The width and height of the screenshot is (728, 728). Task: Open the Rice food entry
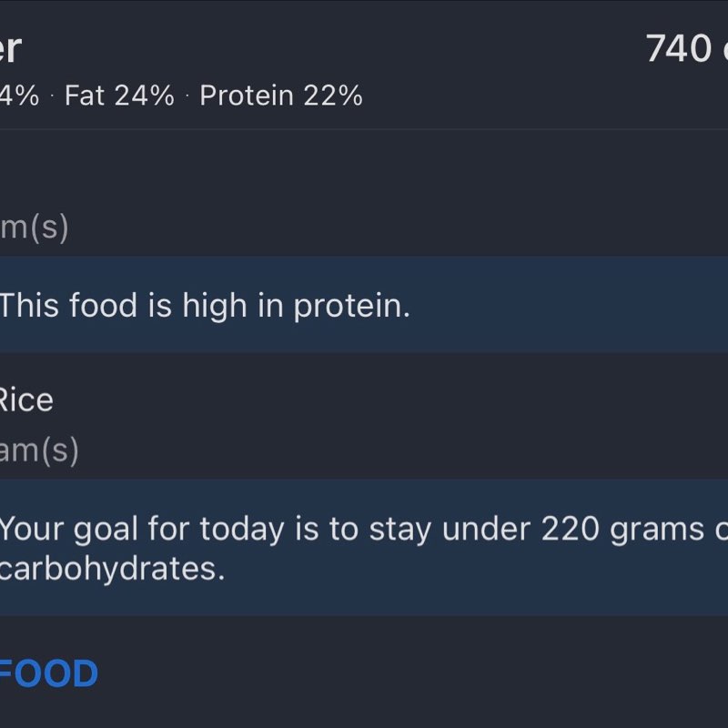[25, 399]
